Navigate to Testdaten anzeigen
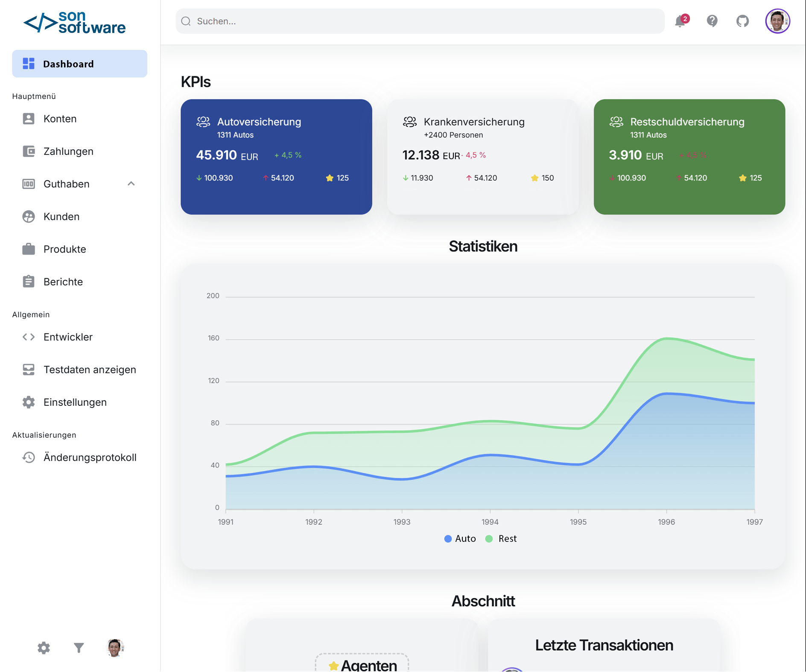806x672 pixels. (x=90, y=369)
